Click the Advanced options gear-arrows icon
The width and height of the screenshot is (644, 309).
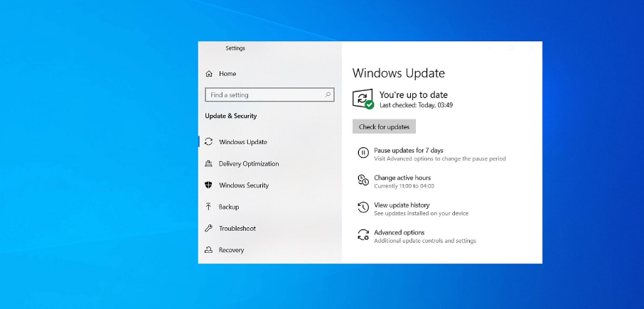[x=363, y=234]
